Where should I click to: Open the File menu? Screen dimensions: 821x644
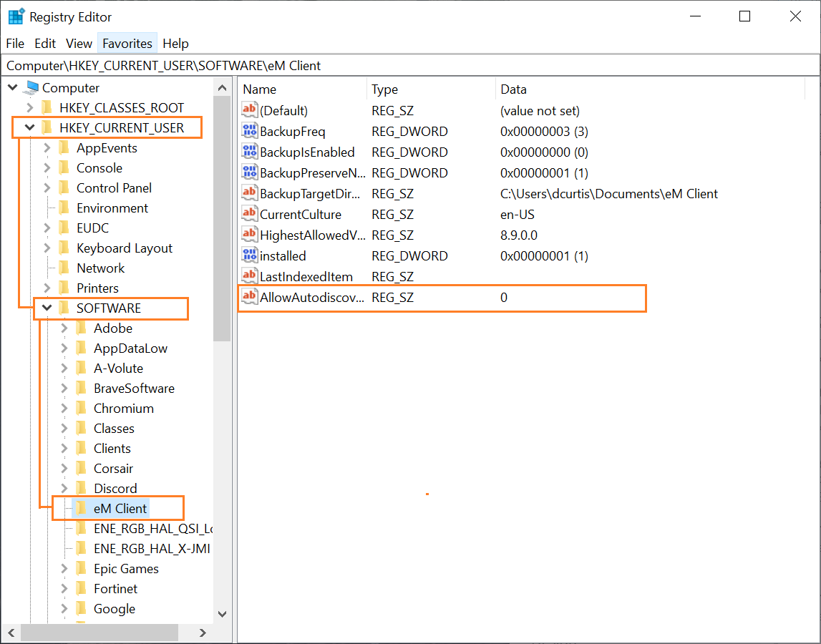point(15,44)
